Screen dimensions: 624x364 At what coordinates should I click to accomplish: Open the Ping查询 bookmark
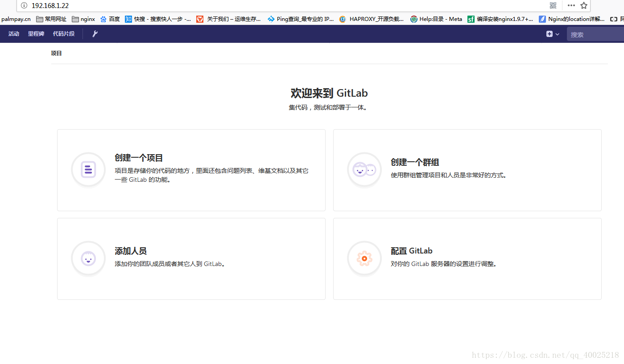click(301, 19)
